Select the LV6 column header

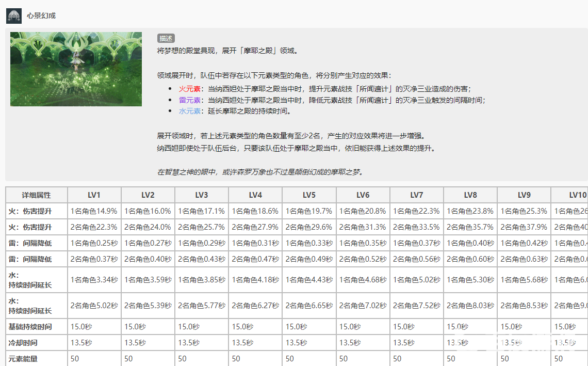[363, 195]
